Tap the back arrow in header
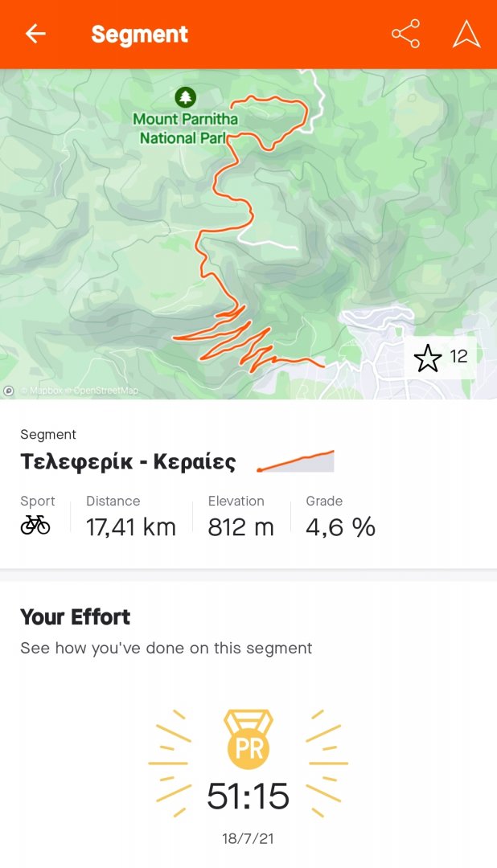497x868 pixels. click(35, 34)
